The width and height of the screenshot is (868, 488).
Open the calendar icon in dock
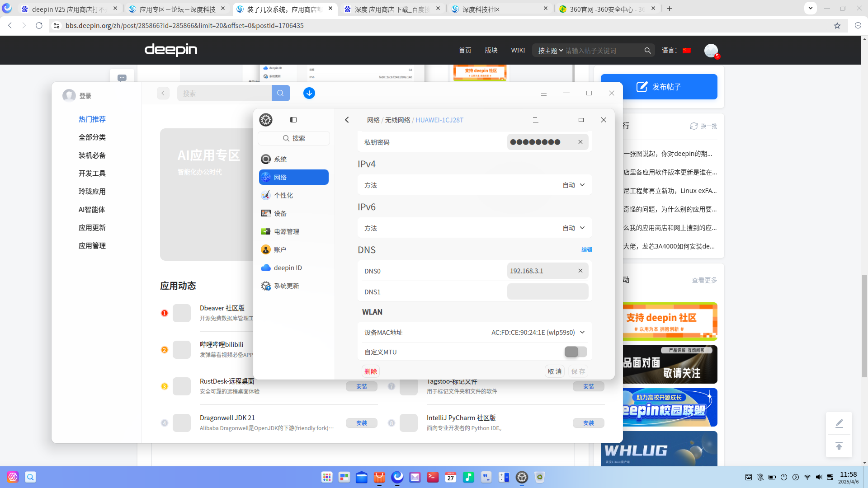click(450, 477)
